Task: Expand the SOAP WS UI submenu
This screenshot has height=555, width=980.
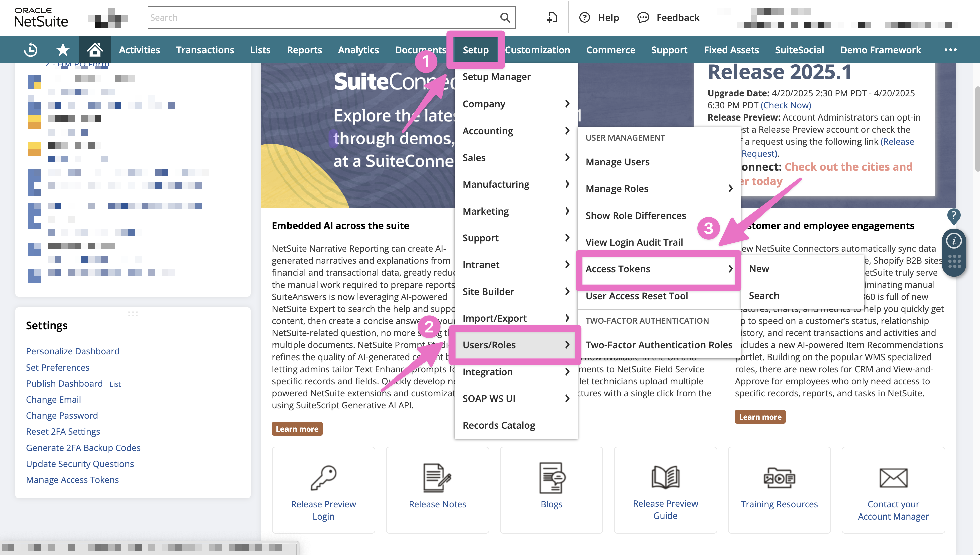Action: point(515,398)
